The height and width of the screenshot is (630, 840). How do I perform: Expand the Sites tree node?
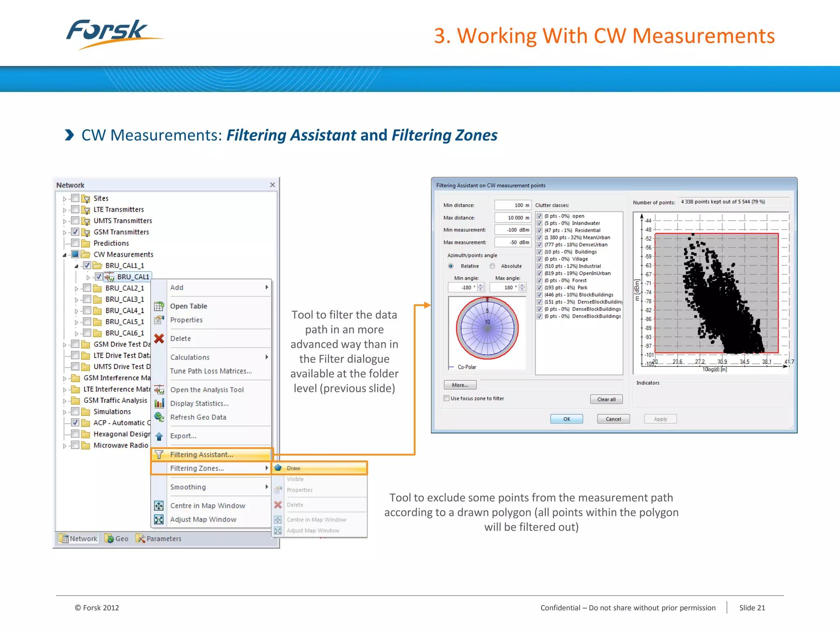(x=64, y=199)
